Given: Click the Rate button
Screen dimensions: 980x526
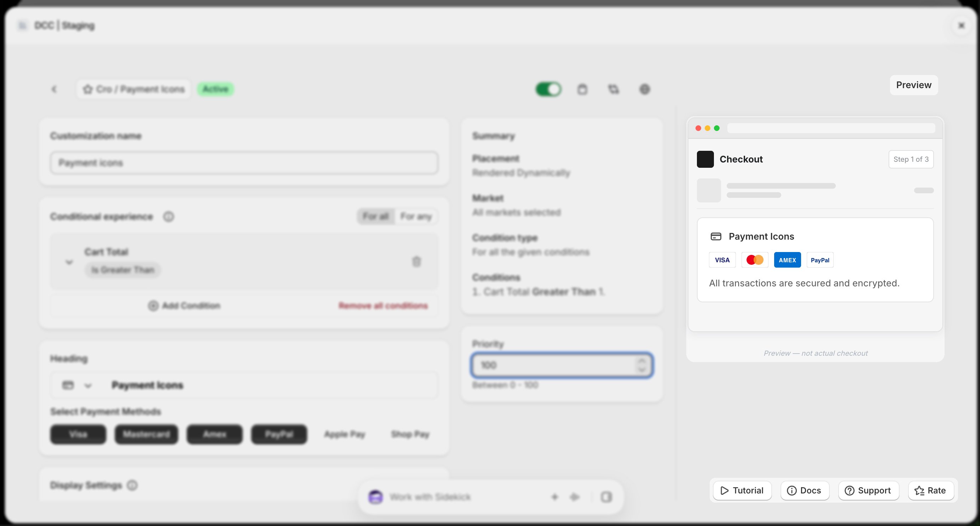Looking at the screenshot, I should [x=931, y=490].
